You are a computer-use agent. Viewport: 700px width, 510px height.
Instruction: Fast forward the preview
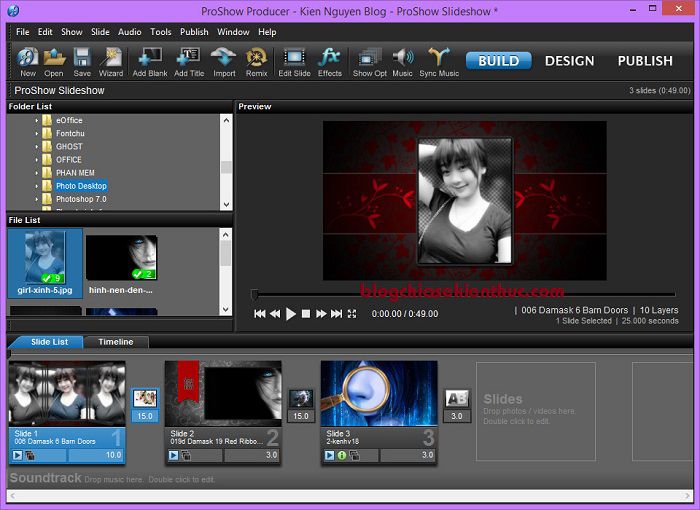(321, 314)
